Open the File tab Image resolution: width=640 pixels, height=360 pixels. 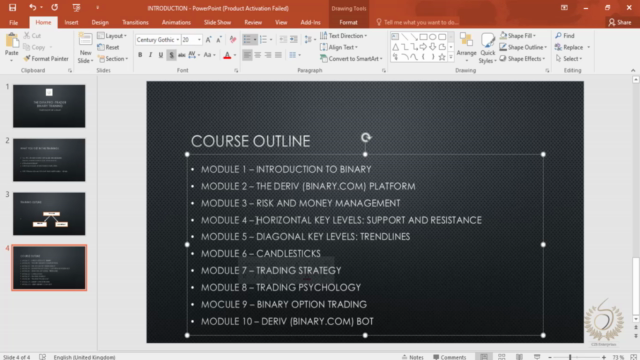[x=13, y=22]
